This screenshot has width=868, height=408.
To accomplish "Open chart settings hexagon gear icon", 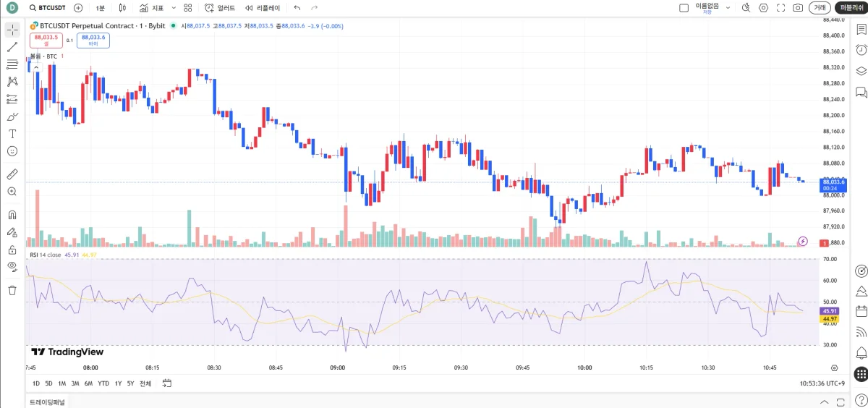I will coord(763,7).
